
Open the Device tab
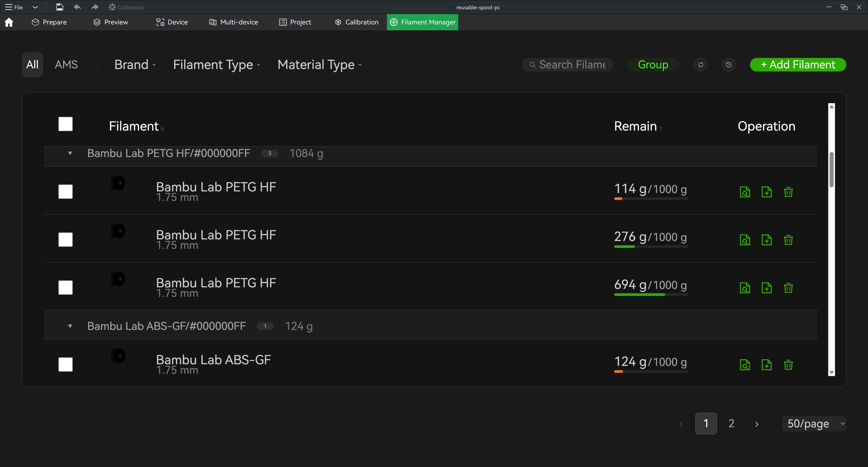click(172, 22)
